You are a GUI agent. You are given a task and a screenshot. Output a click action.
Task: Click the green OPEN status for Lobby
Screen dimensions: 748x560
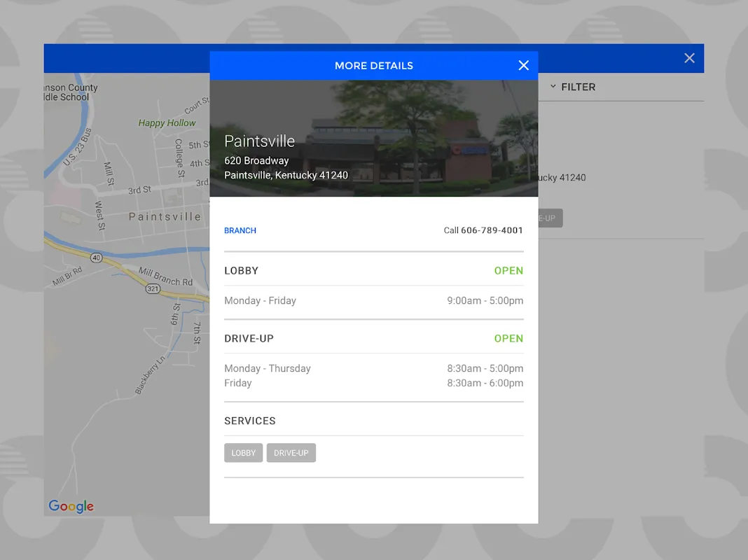508,271
